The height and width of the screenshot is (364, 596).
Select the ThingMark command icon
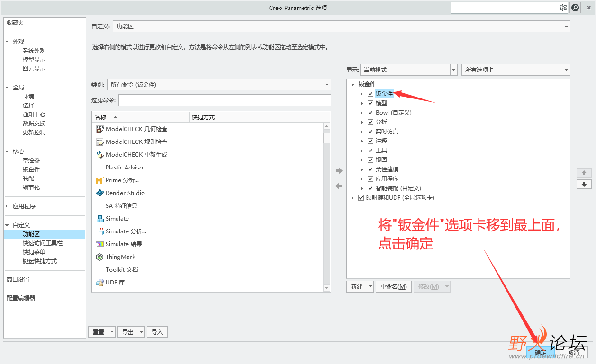[x=99, y=257]
